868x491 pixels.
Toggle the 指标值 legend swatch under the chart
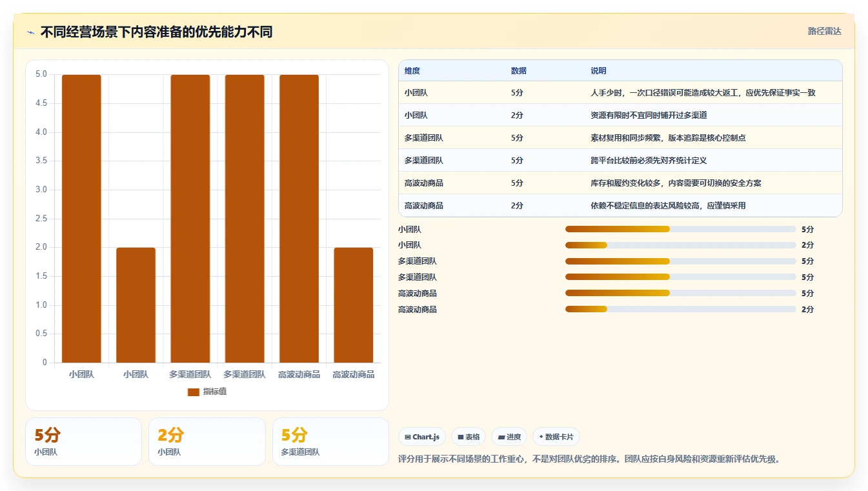point(193,392)
